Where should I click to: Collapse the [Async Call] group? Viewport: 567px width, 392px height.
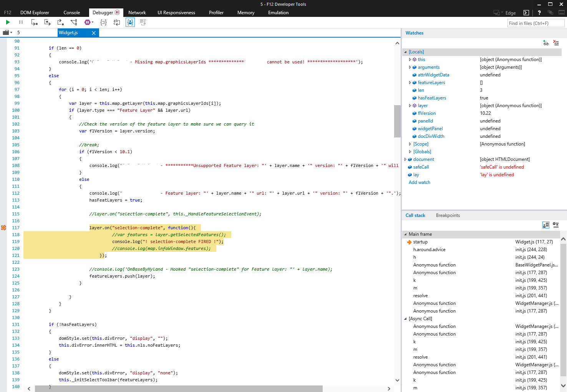tap(405, 319)
